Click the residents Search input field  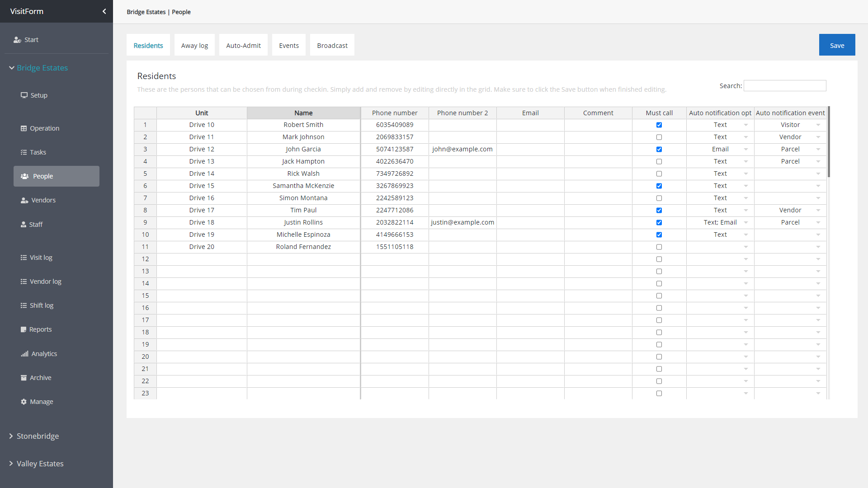pos(785,86)
